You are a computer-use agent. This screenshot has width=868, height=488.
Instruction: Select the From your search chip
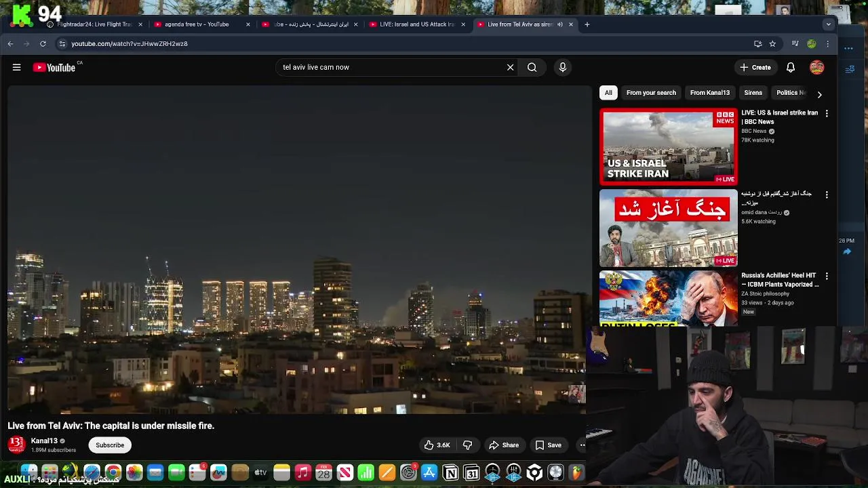(651, 93)
